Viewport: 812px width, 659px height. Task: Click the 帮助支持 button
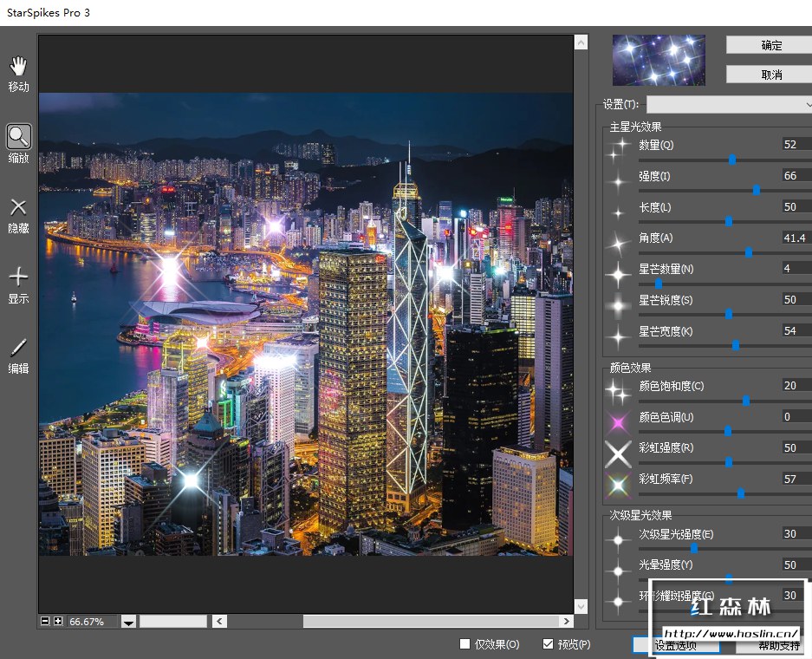tap(774, 645)
